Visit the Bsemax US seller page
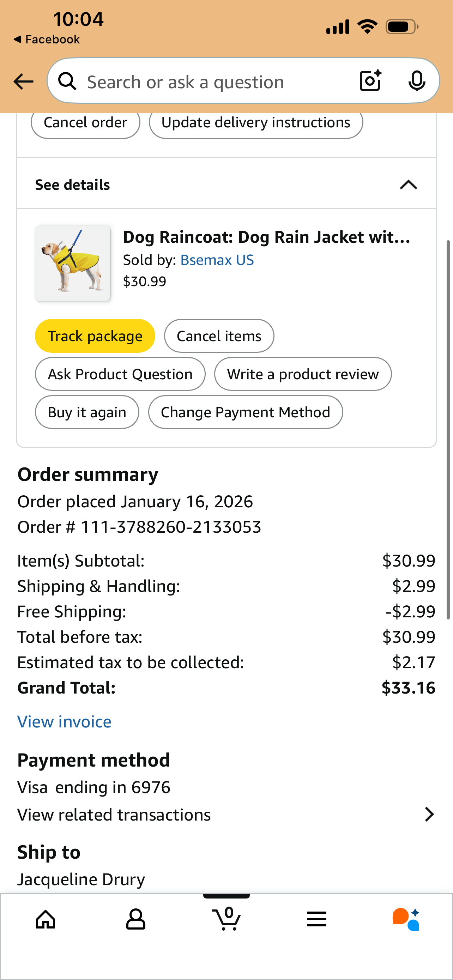The width and height of the screenshot is (453, 980). pos(217,260)
